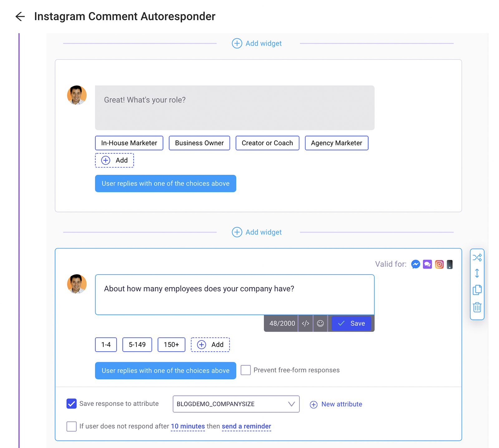This screenshot has width=499, height=448.
Task: Uncheck Save response to attribute
Action: pyautogui.click(x=71, y=404)
